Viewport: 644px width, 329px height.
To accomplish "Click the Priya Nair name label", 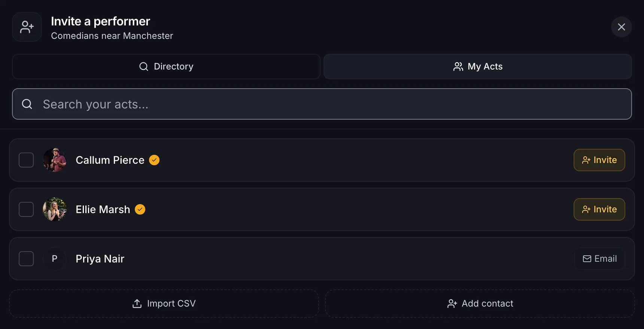I will point(100,259).
